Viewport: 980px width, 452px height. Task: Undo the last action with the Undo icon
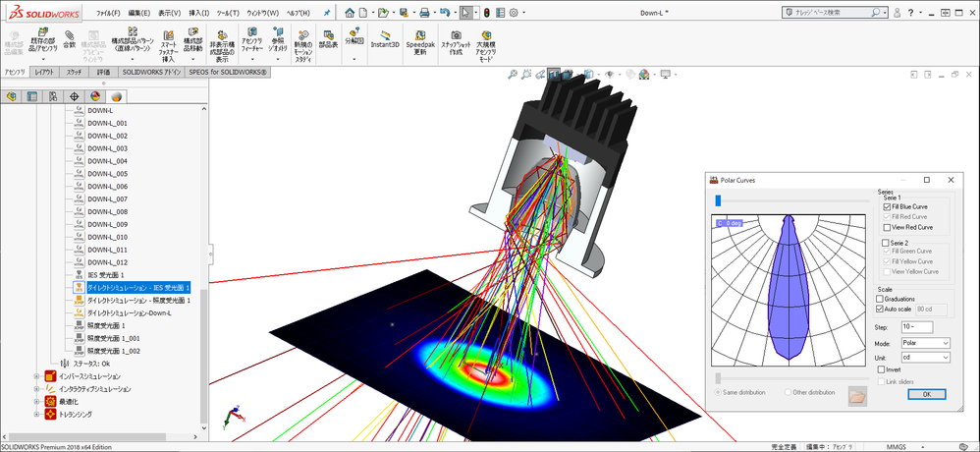point(445,12)
